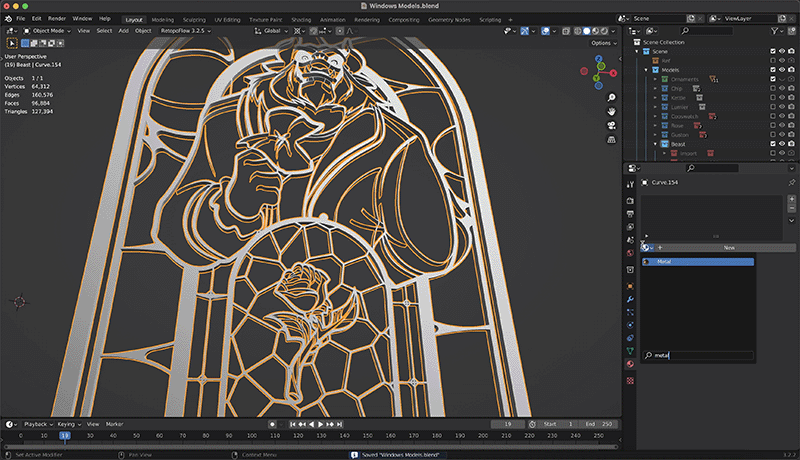Open the Object properties tab
This screenshot has height=460, width=800.
click(630, 286)
